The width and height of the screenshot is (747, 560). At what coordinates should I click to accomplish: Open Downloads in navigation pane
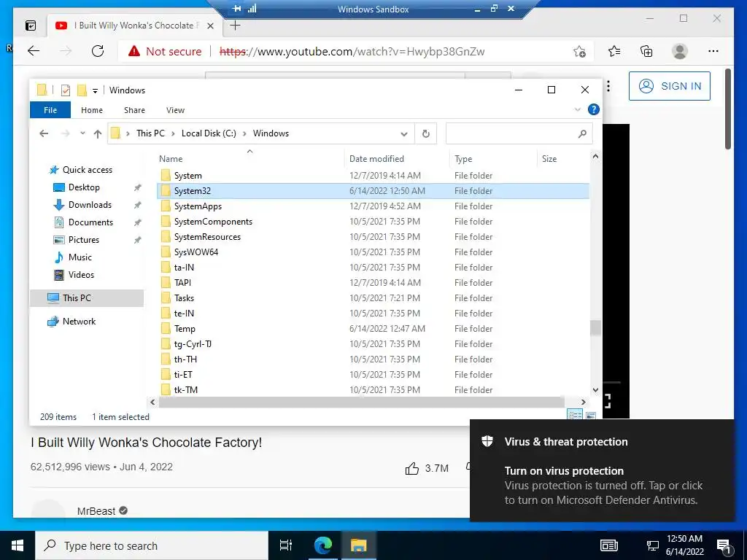coord(90,205)
